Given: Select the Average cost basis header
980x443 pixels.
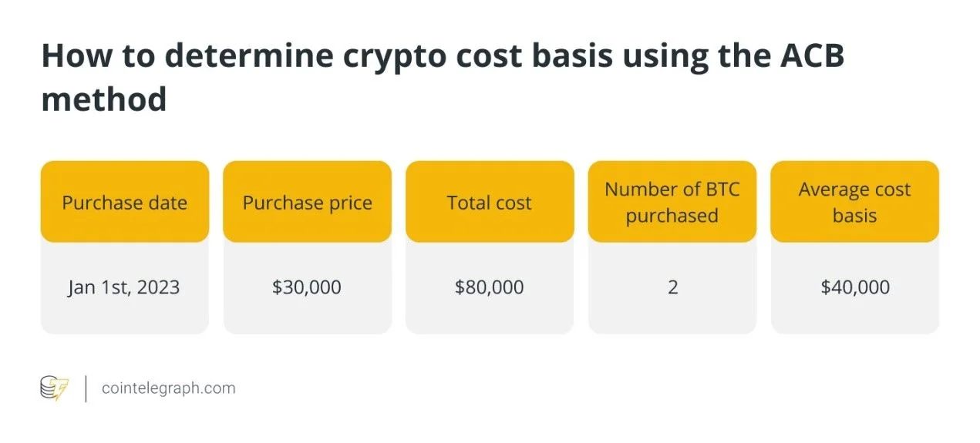Looking at the screenshot, I should (855, 203).
